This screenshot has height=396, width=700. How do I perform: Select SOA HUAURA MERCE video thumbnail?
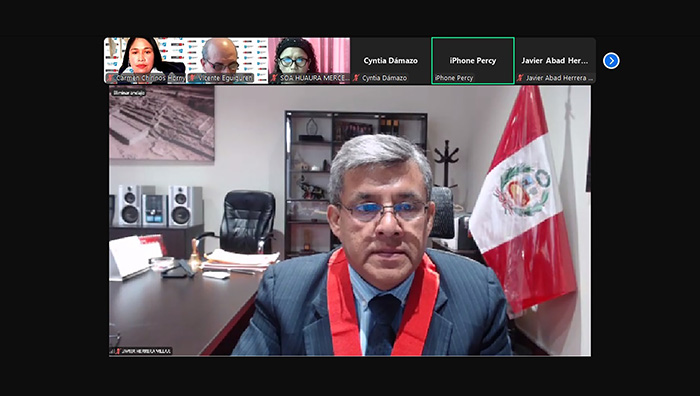coord(309,60)
